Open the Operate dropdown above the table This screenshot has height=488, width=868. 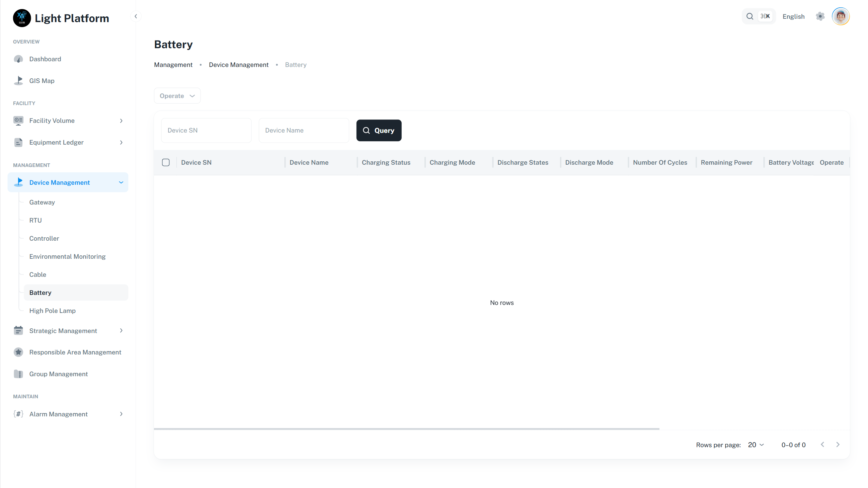177,96
